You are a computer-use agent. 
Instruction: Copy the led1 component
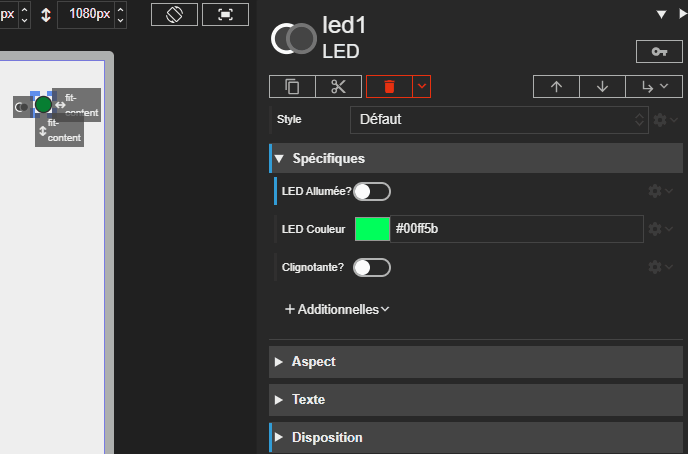click(x=292, y=86)
